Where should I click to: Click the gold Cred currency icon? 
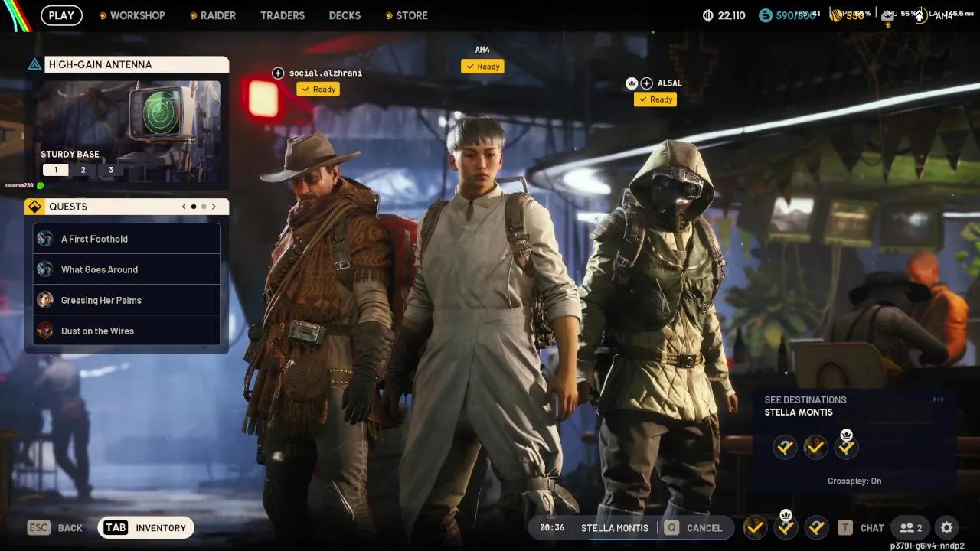pos(836,15)
